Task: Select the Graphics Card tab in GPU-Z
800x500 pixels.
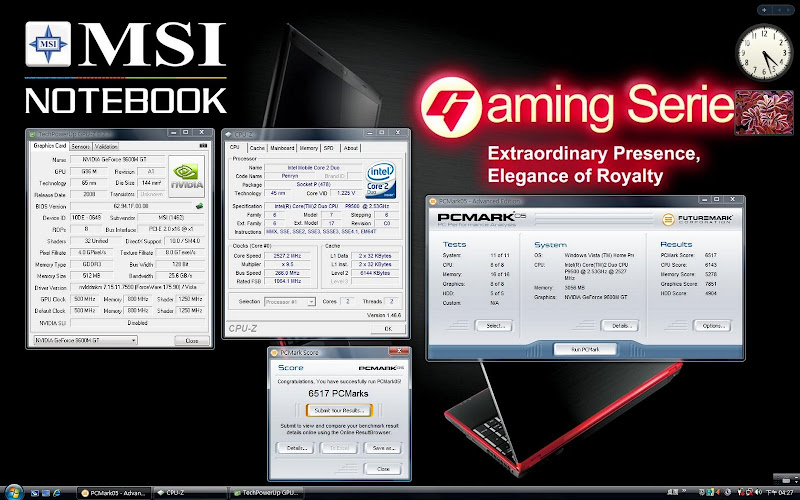Action: click(x=49, y=145)
